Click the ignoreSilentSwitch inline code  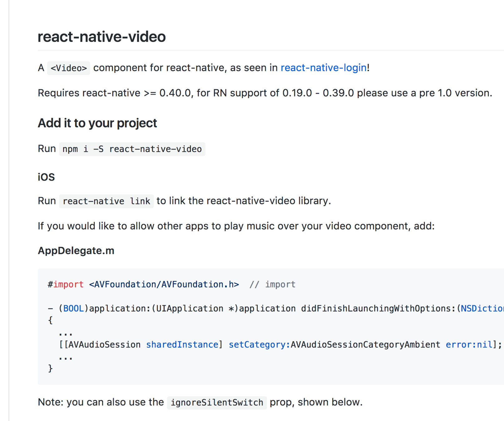point(217,403)
